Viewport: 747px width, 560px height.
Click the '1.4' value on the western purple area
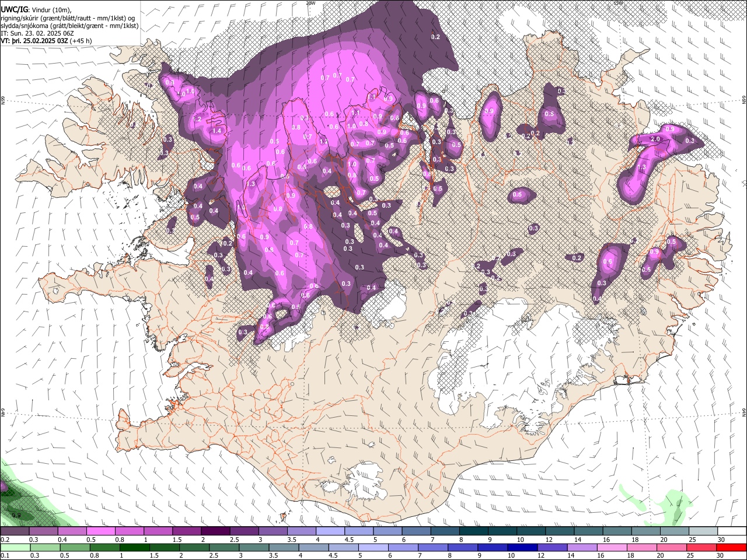[x=218, y=131]
